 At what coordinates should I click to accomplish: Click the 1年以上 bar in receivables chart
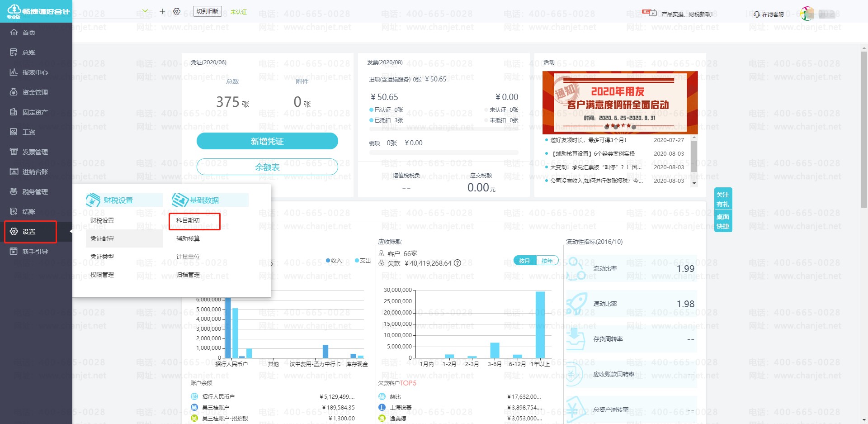540,324
